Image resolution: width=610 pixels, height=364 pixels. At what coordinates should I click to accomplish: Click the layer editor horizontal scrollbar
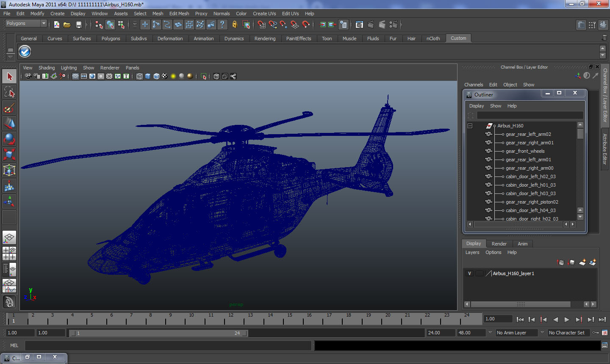click(521, 304)
